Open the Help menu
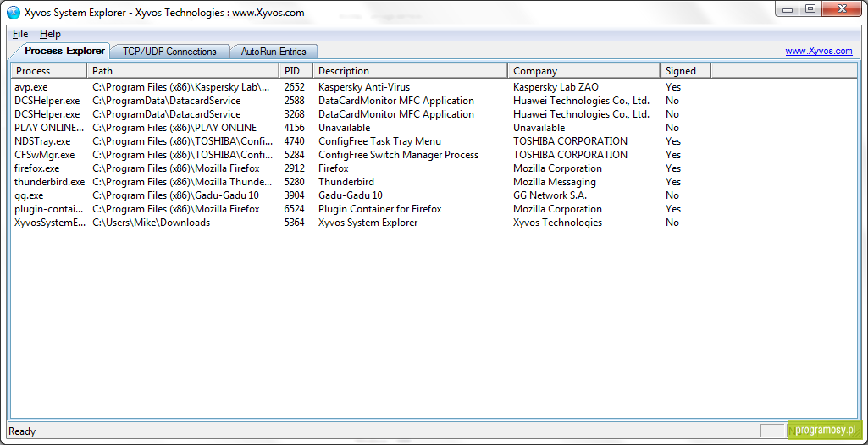This screenshot has width=868, height=445. coord(50,34)
